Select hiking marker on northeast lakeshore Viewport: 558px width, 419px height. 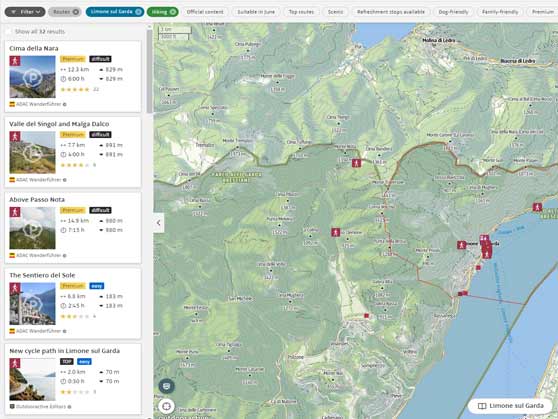tap(537, 207)
